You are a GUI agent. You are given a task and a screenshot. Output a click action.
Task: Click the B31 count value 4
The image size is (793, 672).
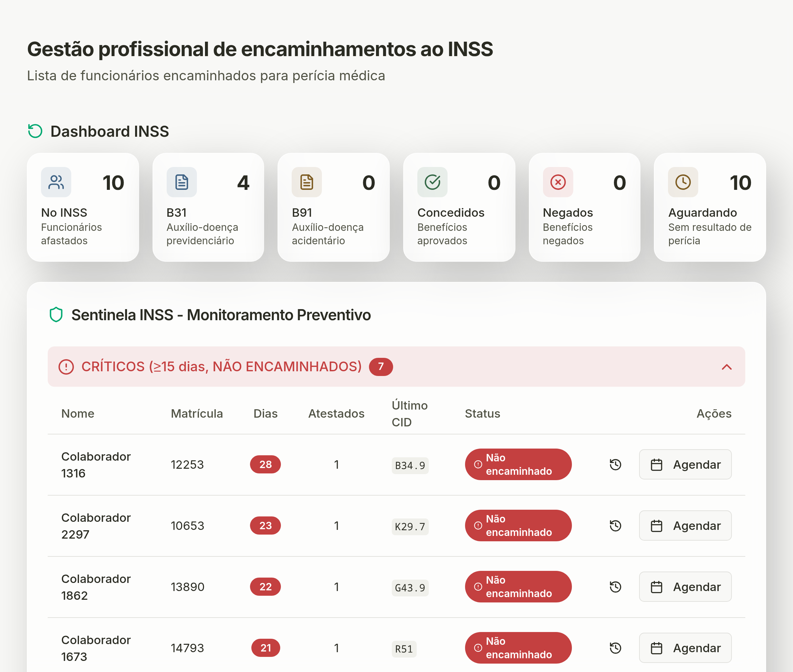[243, 182]
